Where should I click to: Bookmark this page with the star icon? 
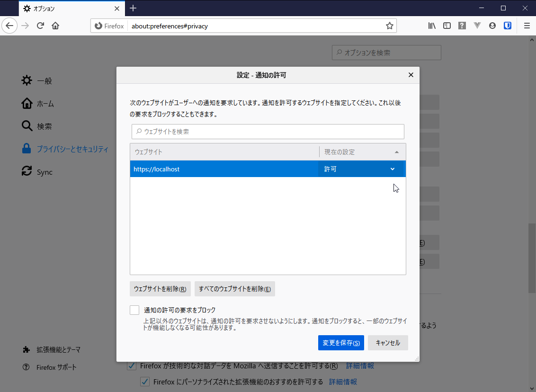pyautogui.click(x=389, y=26)
